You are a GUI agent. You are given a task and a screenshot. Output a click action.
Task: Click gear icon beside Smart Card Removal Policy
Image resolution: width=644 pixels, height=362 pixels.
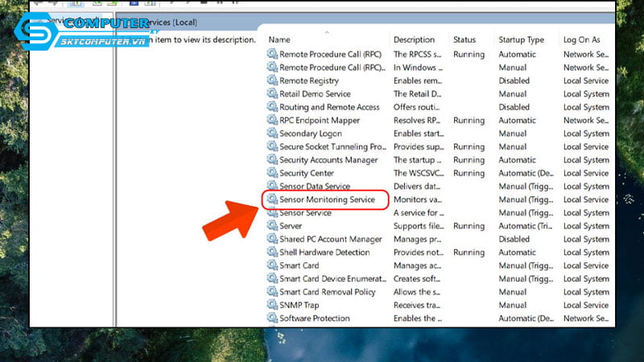tap(272, 291)
